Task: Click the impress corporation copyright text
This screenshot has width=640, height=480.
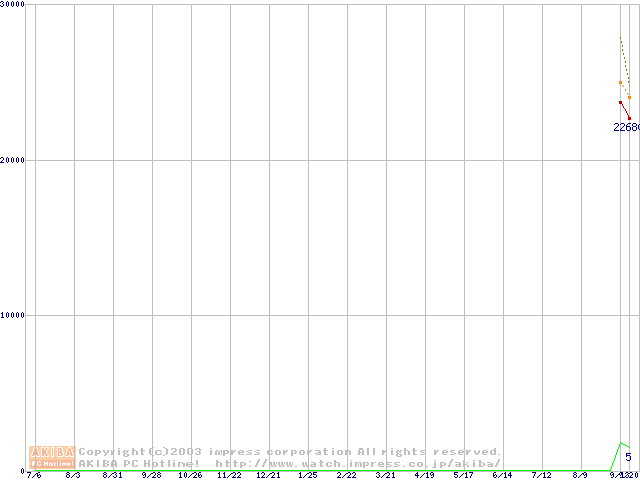Action: click(290, 452)
